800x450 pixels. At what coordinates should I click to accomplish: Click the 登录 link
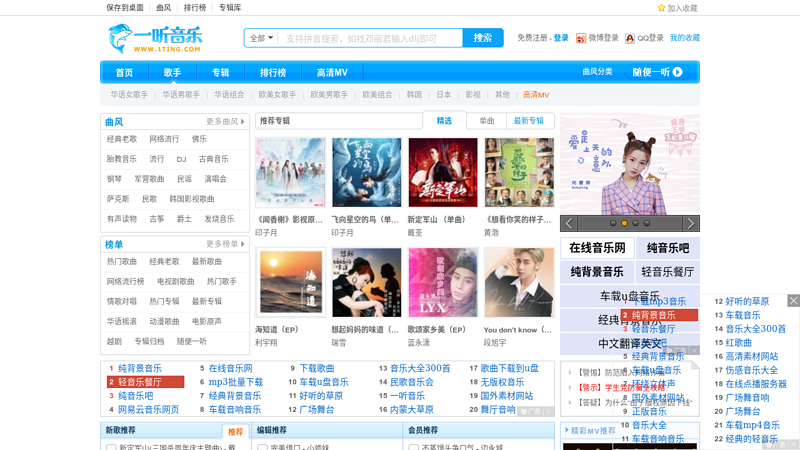click(561, 38)
